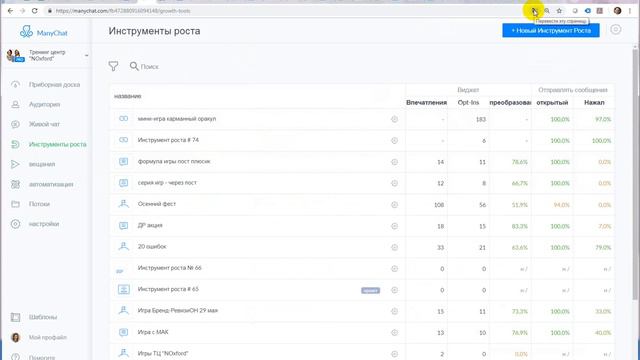This screenshot has height=360, width=640.
Task: Open options for 20 ошибок row
Action: (394, 247)
